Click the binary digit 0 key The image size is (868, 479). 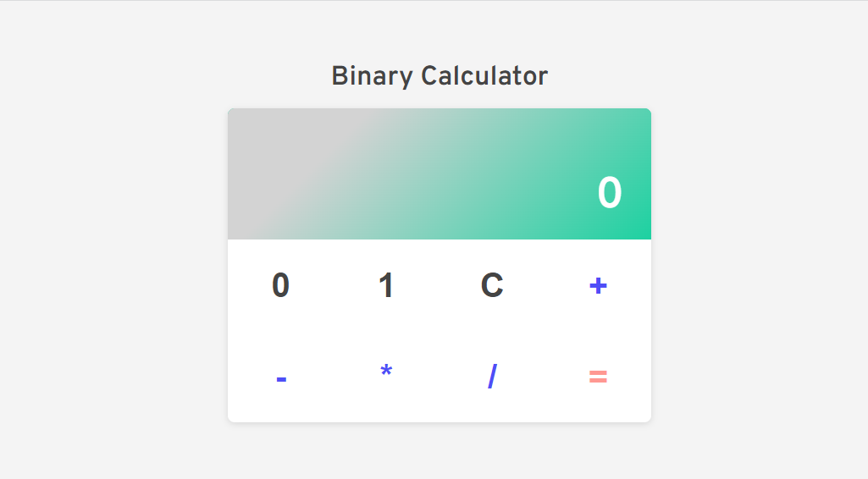(280, 285)
